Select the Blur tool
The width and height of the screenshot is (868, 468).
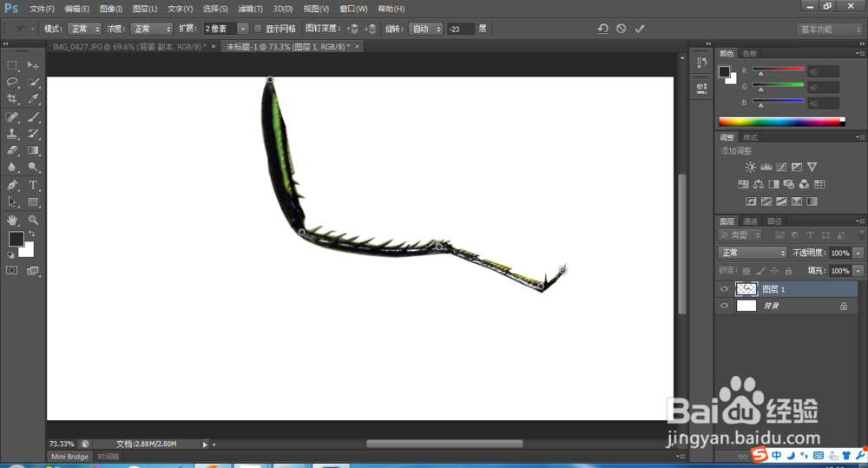[x=12, y=167]
